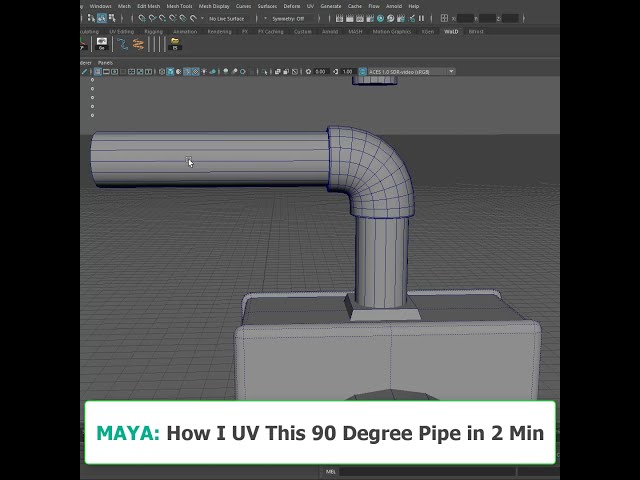Viewport: 640px width, 480px height.
Task: Toggle X-ray display icon
Action: 278,72
